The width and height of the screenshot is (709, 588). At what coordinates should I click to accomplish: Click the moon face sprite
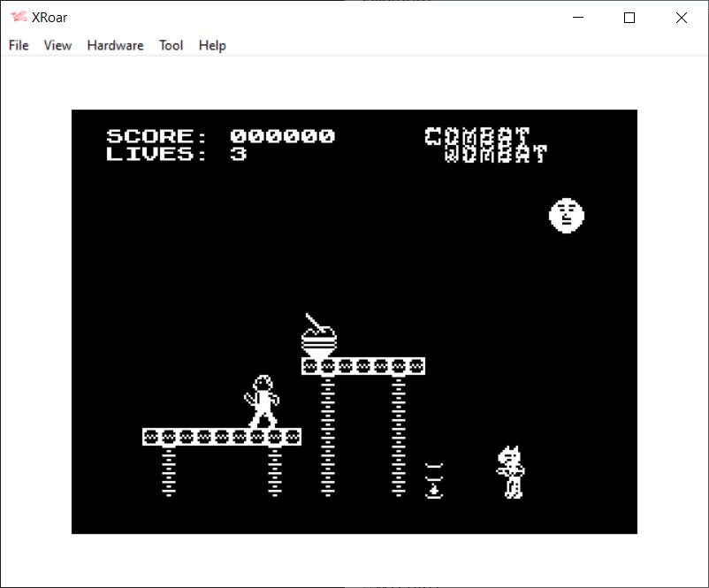pos(567,216)
